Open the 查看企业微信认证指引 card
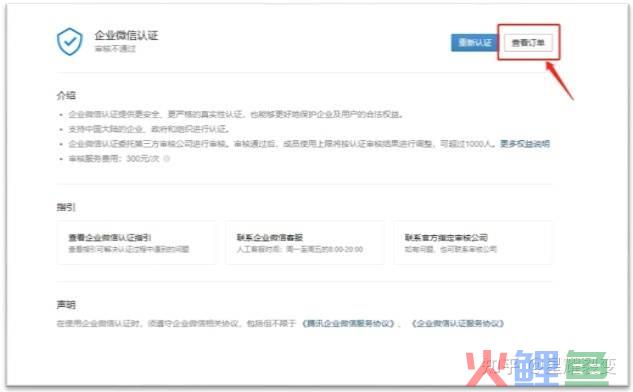This screenshot has width=633, height=392. (x=136, y=243)
